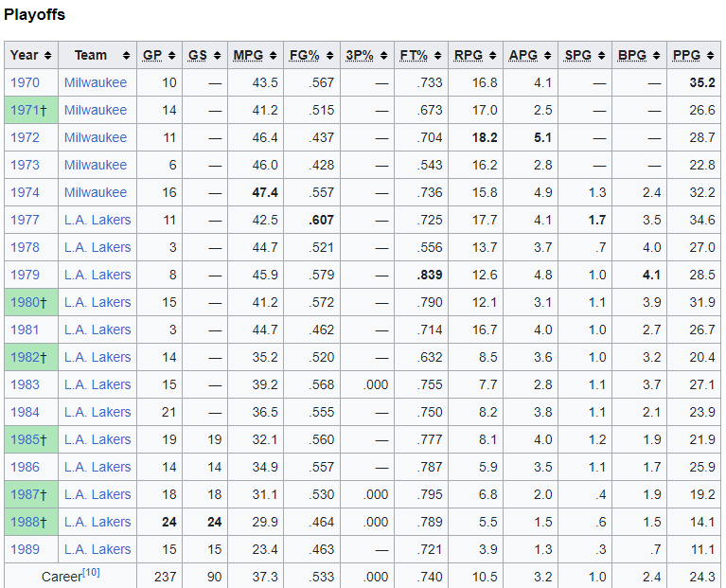This screenshot has width=726, height=588.
Task: Open the 1974 season link
Action: click(25, 192)
